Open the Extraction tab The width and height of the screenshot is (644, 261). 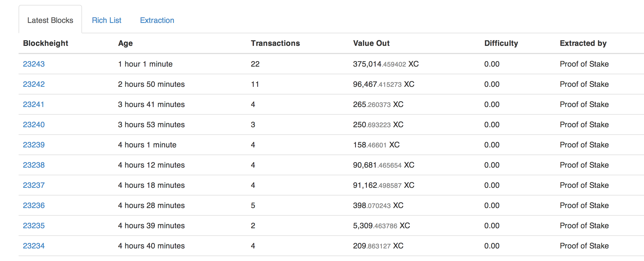coord(157,20)
